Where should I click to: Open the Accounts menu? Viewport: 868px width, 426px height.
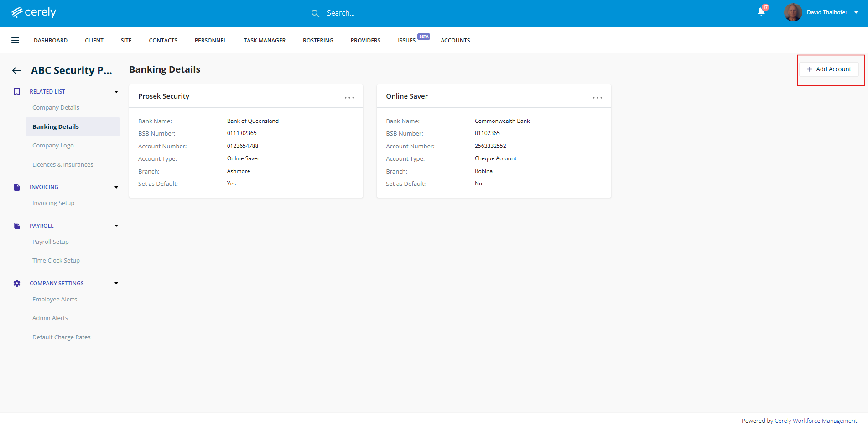[455, 41]
